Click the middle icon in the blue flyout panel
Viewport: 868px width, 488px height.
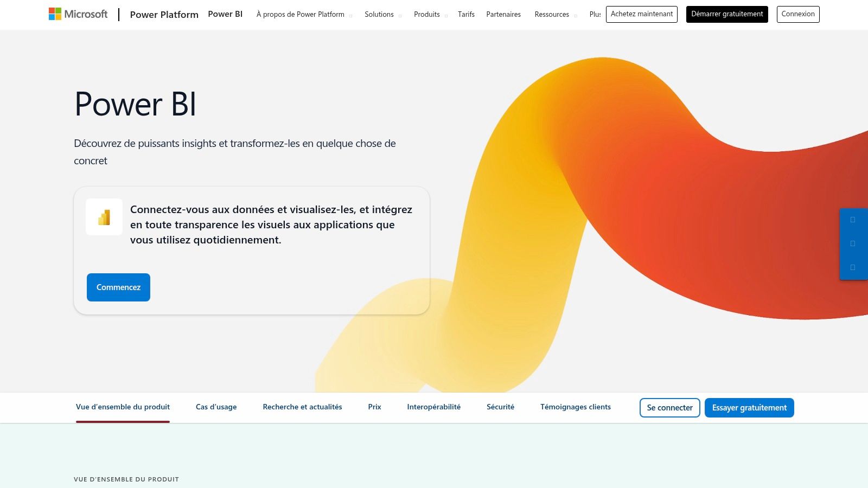click(853, 243)
